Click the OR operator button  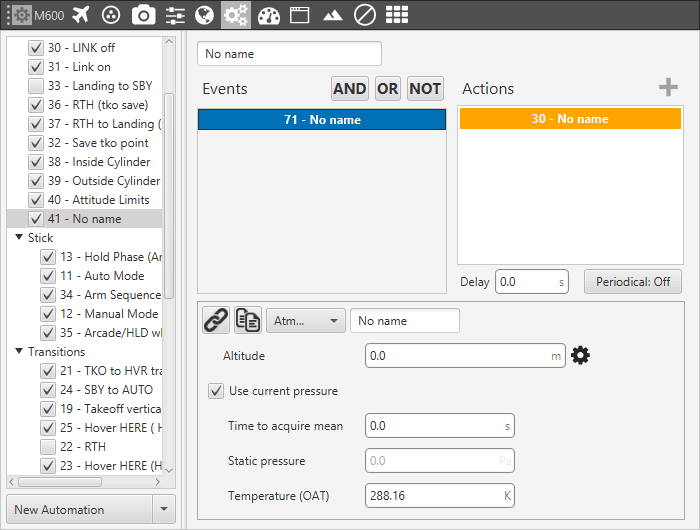tap(388, 88)
